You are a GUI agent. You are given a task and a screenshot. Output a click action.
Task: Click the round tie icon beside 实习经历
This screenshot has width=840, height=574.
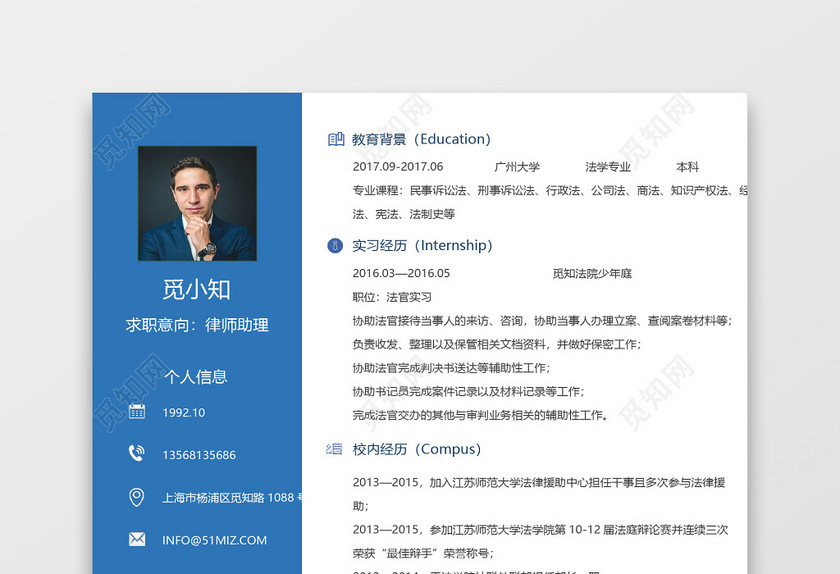[335, 246]
